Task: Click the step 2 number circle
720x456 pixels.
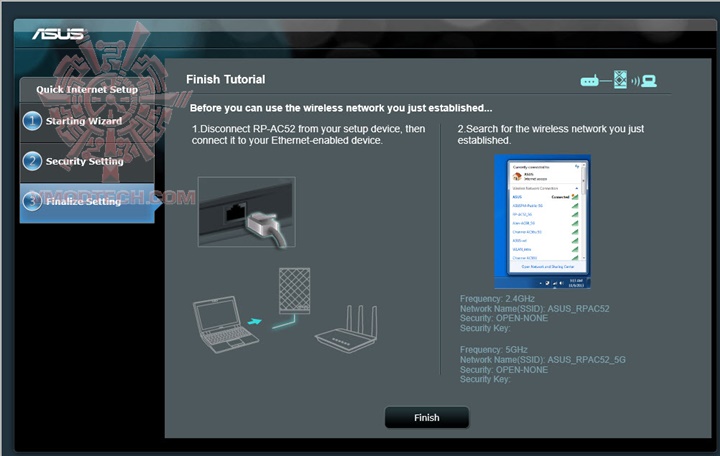Action: 32,161
